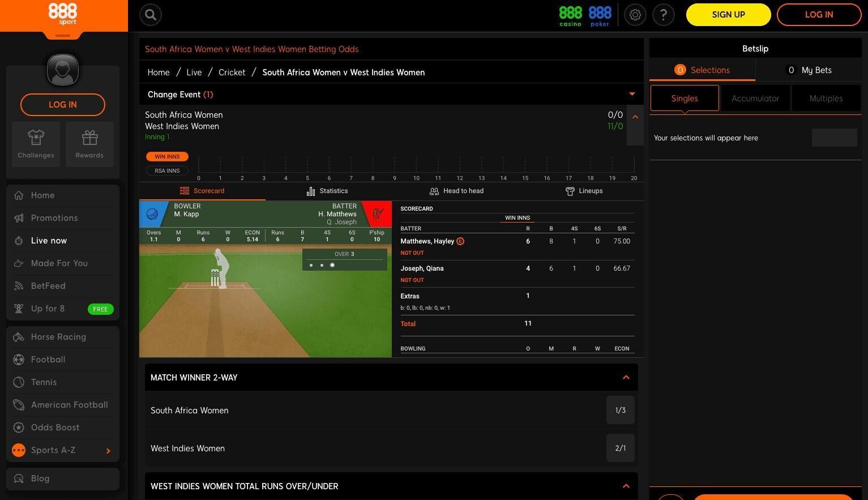The image size is (868, 500).
Task: Expand Sports A-Z arrow
Action: click(108, 451)
